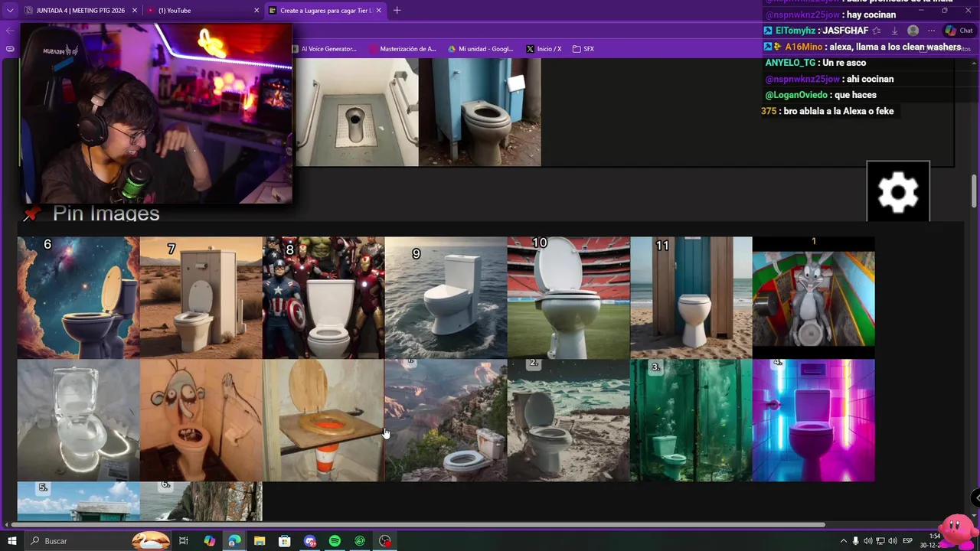Click the ESP language indicator
Image resolution: width=980 pixels, height=551 pixels.
point(907,541)
